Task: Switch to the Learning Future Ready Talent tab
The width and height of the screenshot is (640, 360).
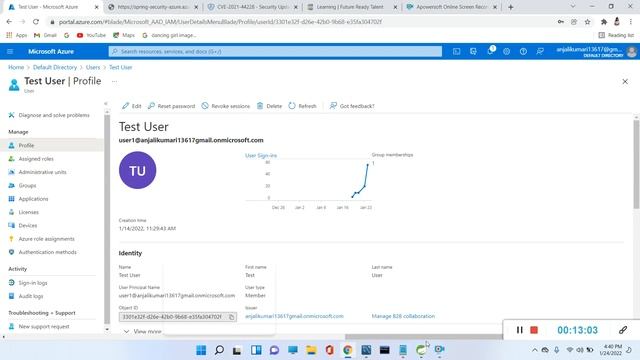Action: tap(352, 7)
